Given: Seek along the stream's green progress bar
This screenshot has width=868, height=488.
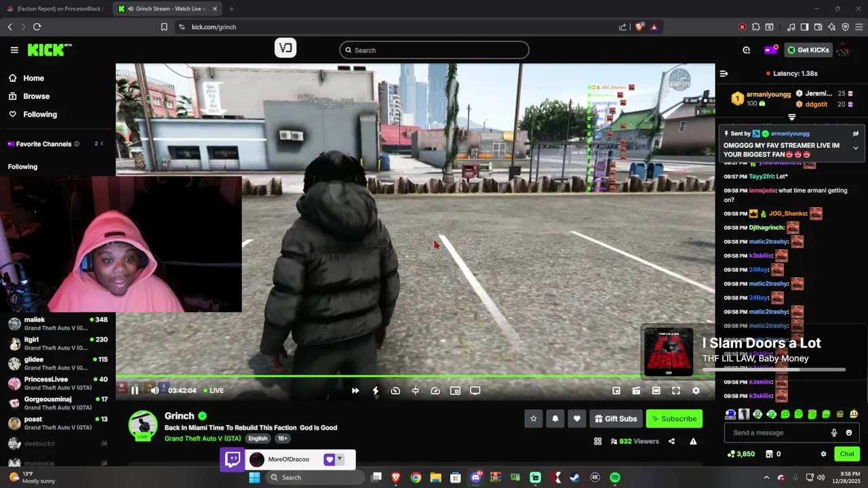Looking at the screenshot, I should [415, 377].
